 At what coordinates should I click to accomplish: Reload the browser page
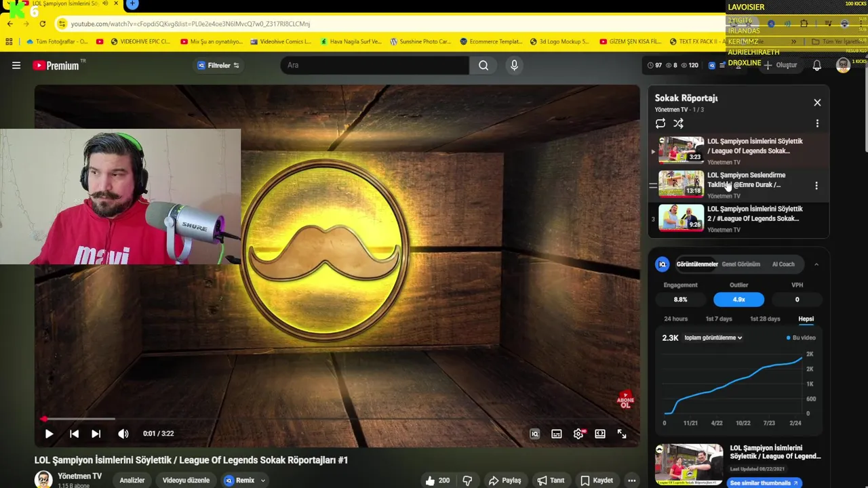(x=42, y=24)
